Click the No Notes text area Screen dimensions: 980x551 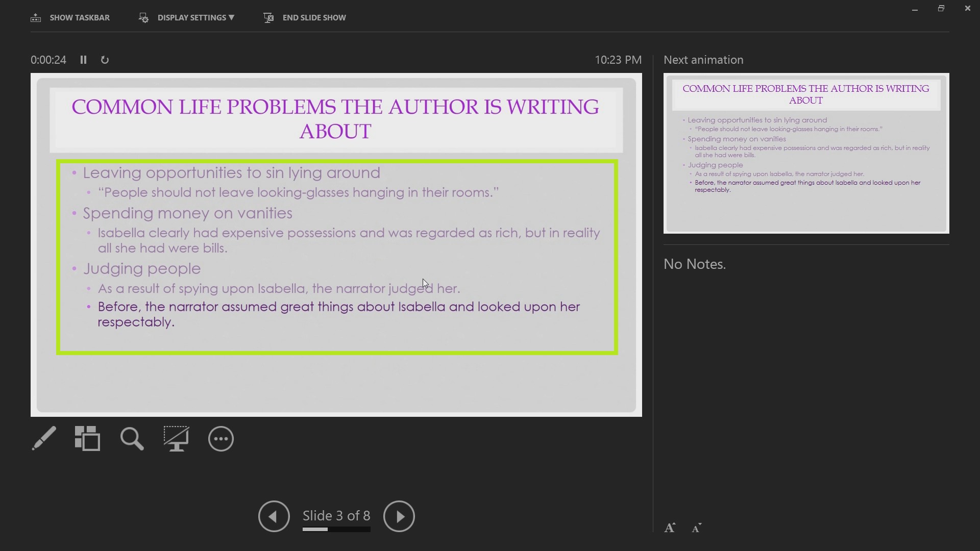point(695,264)
